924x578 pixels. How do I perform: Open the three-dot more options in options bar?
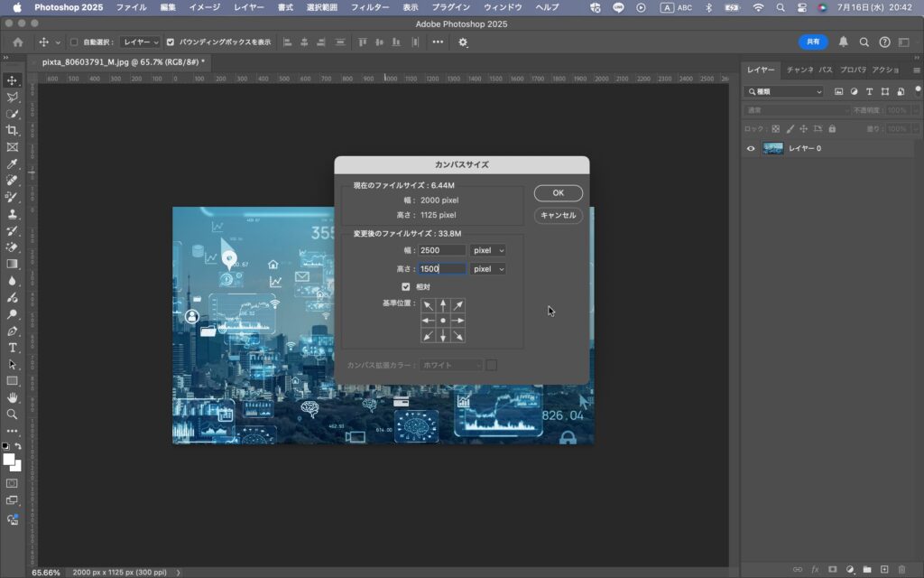coord(438,42)
